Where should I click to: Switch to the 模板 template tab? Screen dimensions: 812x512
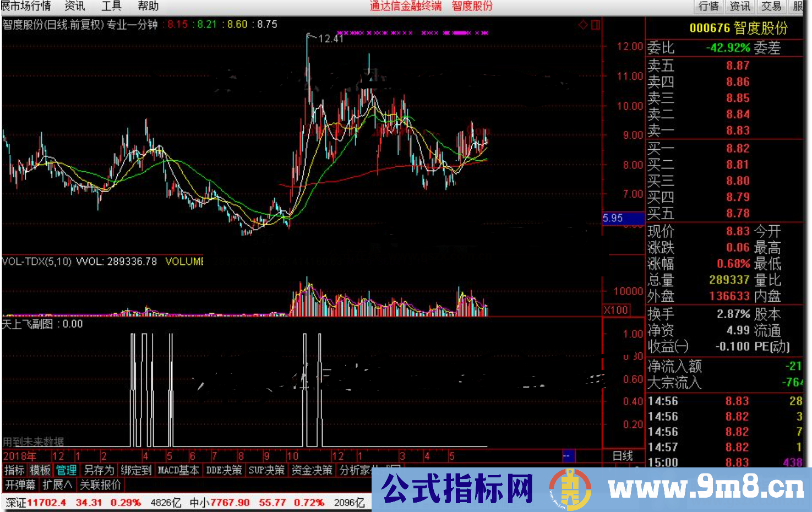pyautogui.click(x=41, y=471)
